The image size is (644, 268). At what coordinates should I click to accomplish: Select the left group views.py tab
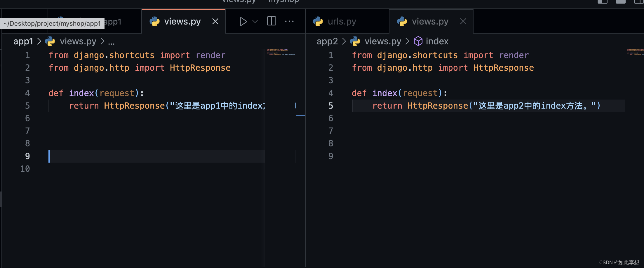[x=183, y=21]
